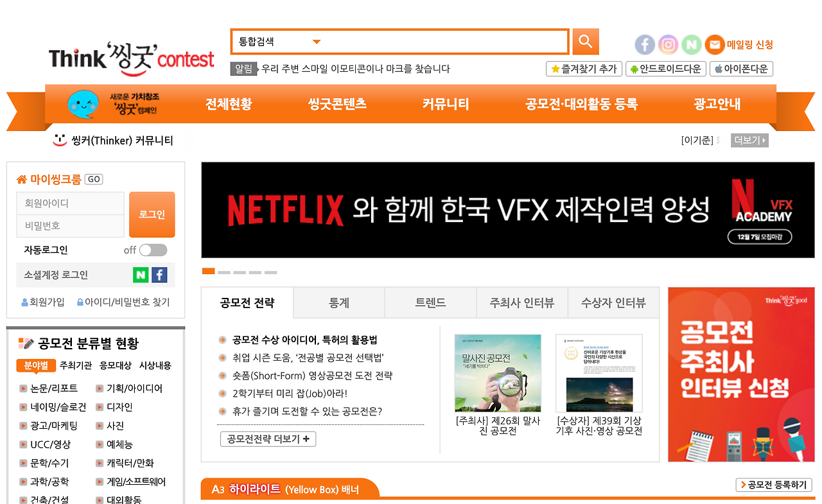The width and height of the screenshot is (822, 504).
Task: Log in with the green Naver social icon
Action: (x=141, y=275)
